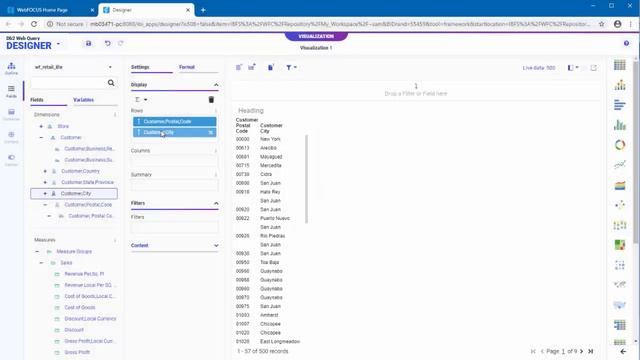The image size is (640, 360).
Task: Click the document icon in canvas toolbar
Action: click(x=270, y=67)
